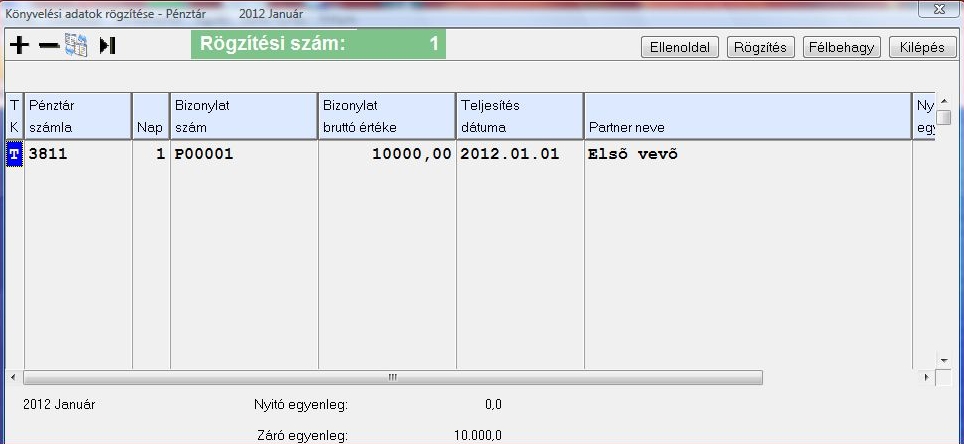This screenshot has height=444, width=964.
Task: Click the horizontal scrollbar thumb
Action: (392, 378)
